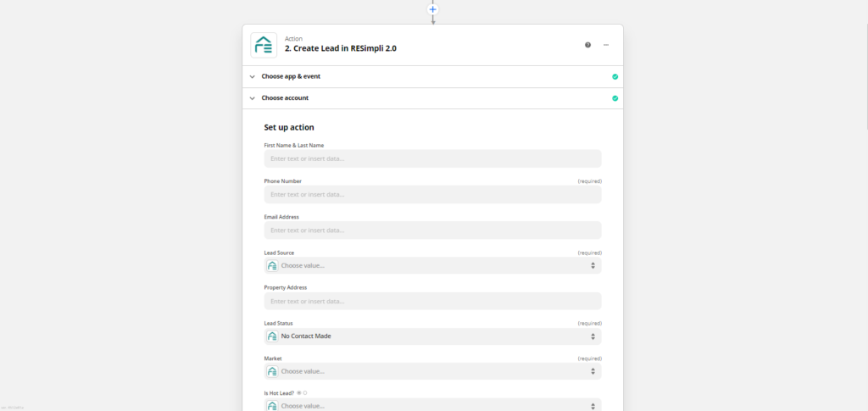Click the blue plus add-step button
This screenshot has width=868, height=411.
[x=433, y=9]
